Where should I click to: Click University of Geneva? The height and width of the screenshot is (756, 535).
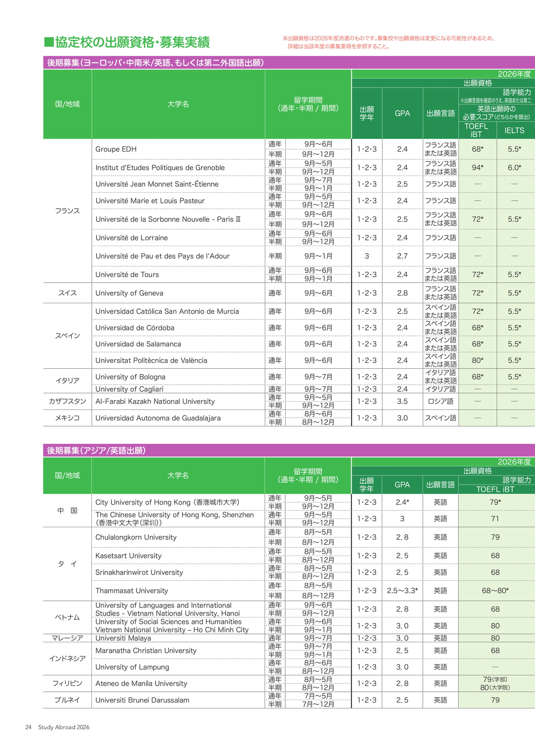coord(129,293)
